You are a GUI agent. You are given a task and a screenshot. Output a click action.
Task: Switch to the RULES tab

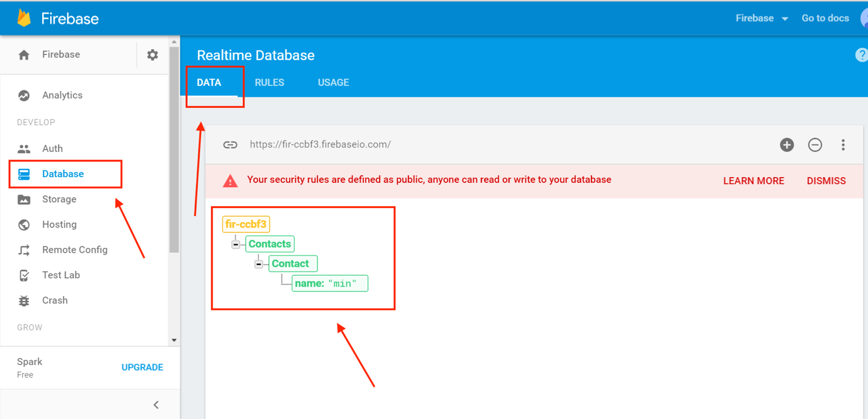(270, 83)
